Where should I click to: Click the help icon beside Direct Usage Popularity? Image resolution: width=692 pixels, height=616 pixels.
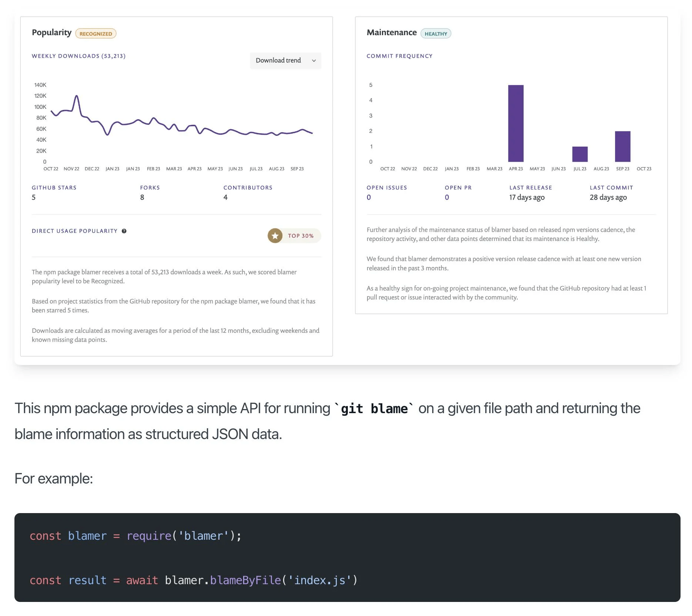point(124,231)
